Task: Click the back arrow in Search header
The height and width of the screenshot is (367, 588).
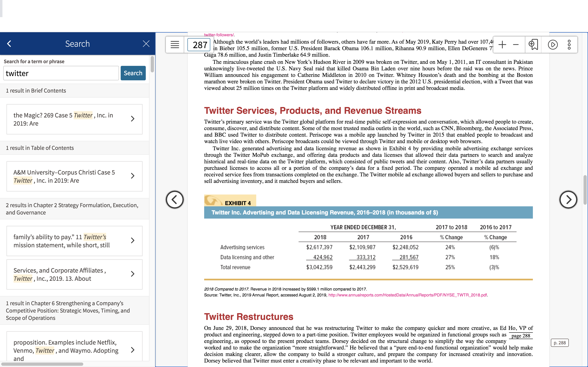Action: 9,44
